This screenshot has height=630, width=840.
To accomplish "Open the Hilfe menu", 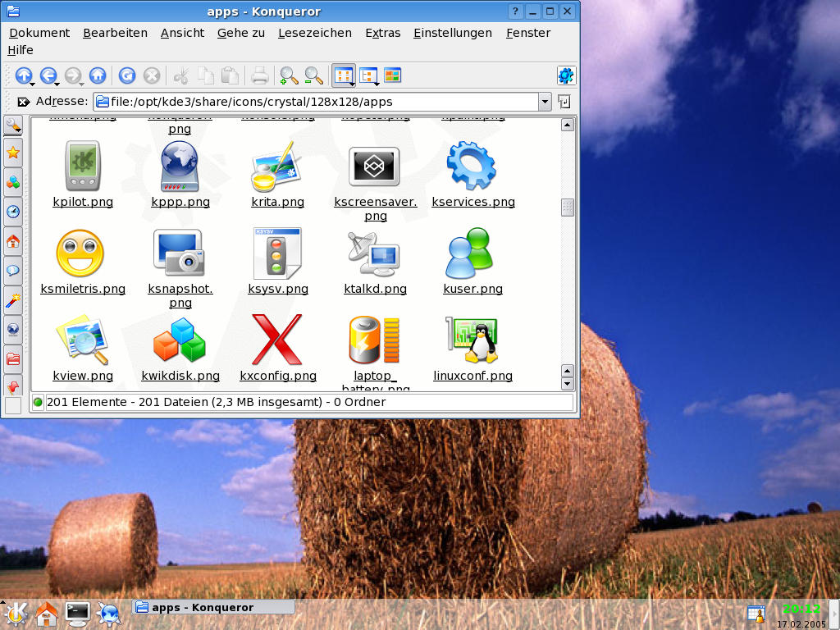I will 21,50.
